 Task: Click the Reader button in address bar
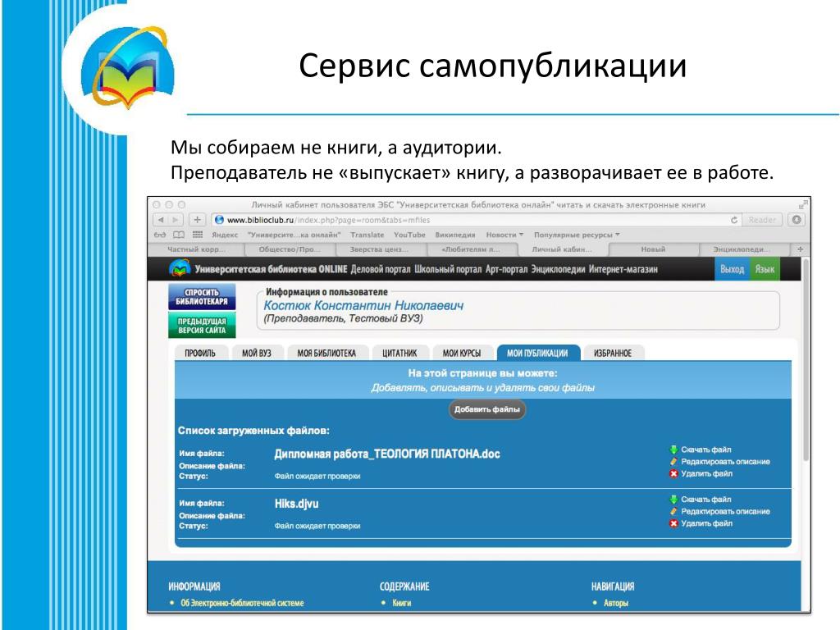tap(762, 220)
